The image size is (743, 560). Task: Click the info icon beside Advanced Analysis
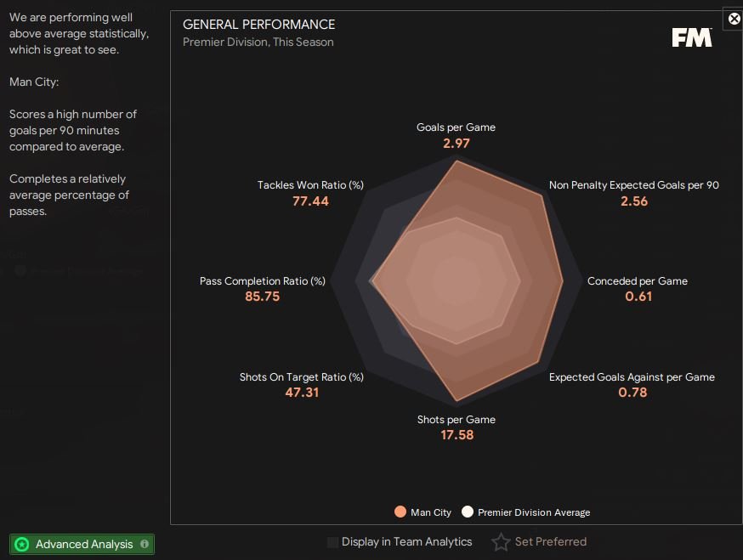pyautogui.click(x=145, y=544)
